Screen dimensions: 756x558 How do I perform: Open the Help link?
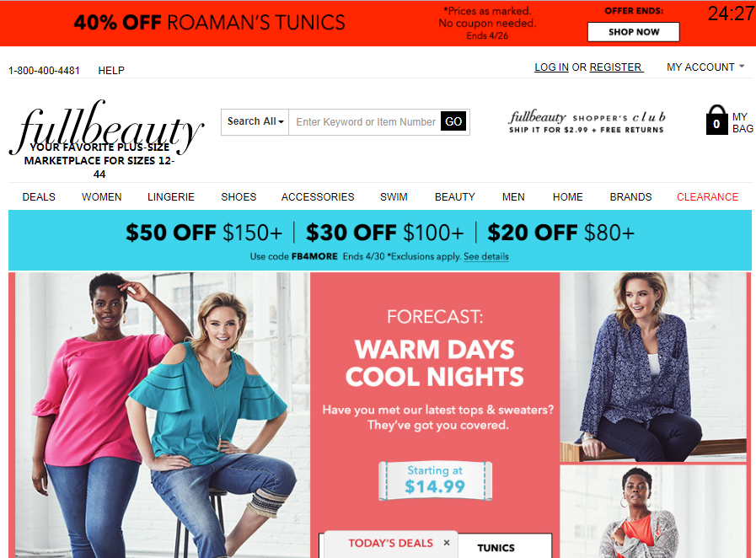pos(111,71)
